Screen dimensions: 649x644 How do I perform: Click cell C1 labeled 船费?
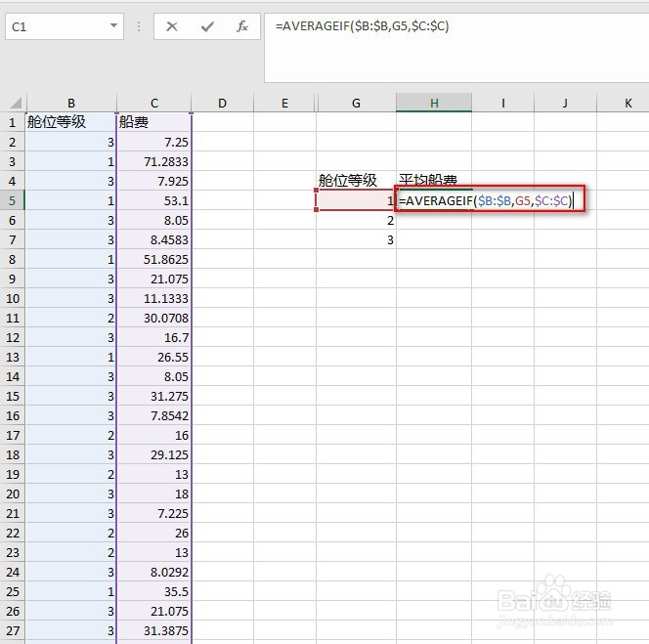coord(154,122)
